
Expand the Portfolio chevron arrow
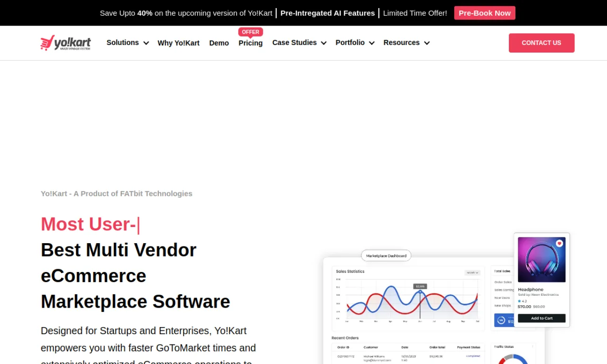372,43
